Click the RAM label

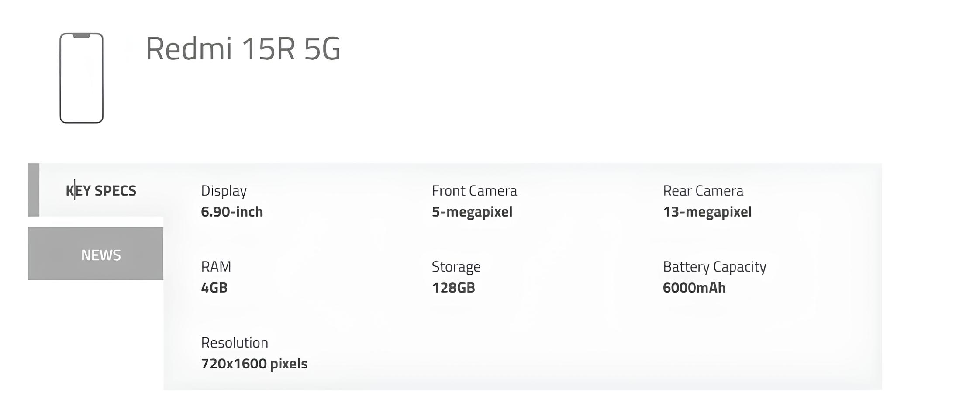(x=216, y=266)
